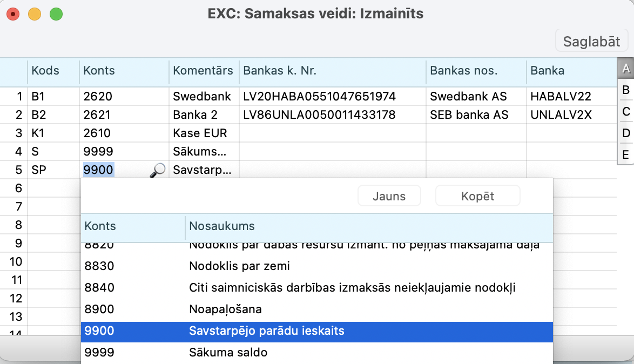Click the SEB banka AS cell
The width and height of the screenshot is (634, 364).
pyautogui.click(x=469, y=115)
